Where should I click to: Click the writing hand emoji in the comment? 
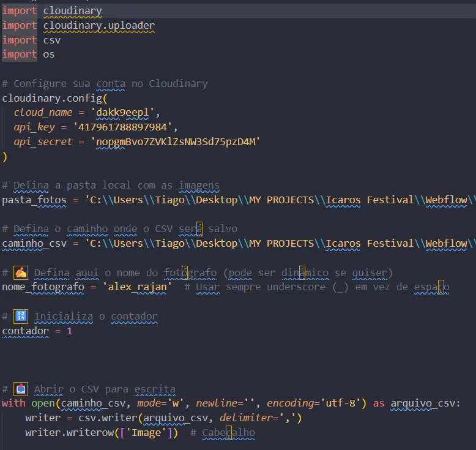21,272
